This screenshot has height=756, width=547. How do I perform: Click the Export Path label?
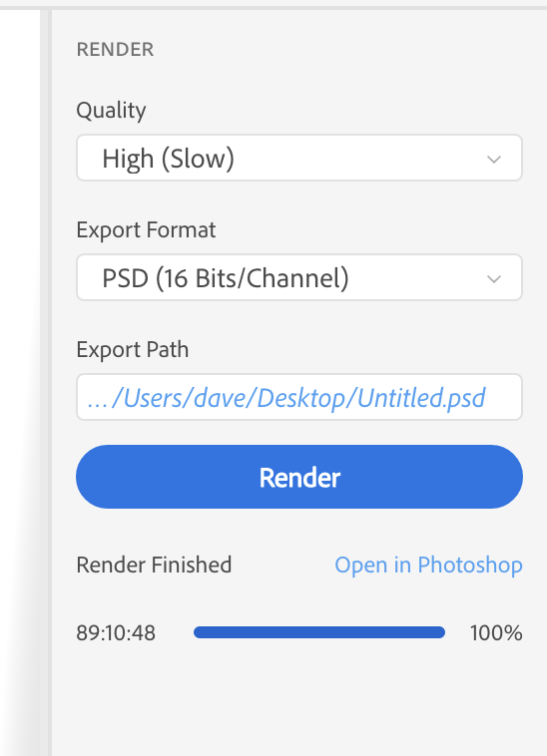click(x=132, y=349)
